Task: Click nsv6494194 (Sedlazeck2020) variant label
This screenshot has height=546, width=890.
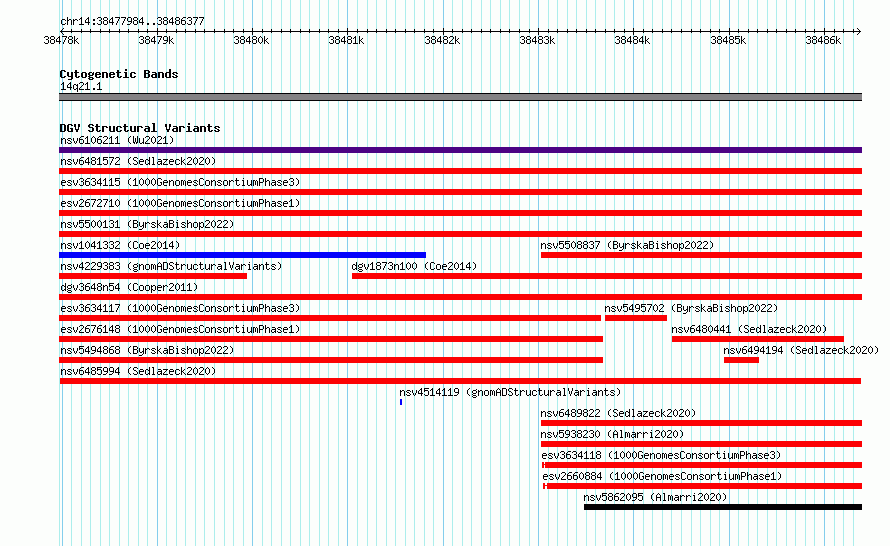Action: point(801,350)
